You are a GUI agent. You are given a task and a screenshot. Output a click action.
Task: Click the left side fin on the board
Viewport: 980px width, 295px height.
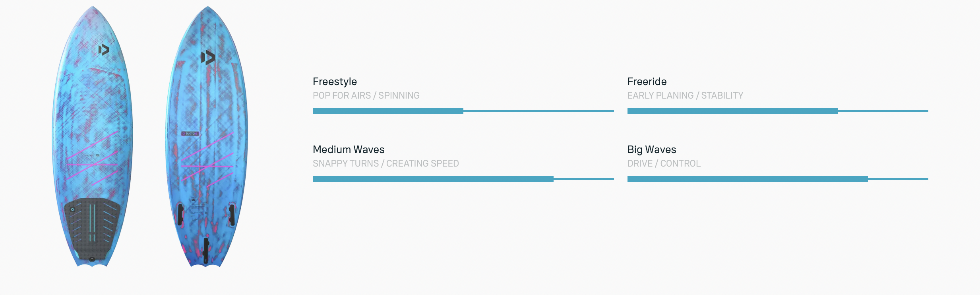pyautogui.click(x=180, y=214)
